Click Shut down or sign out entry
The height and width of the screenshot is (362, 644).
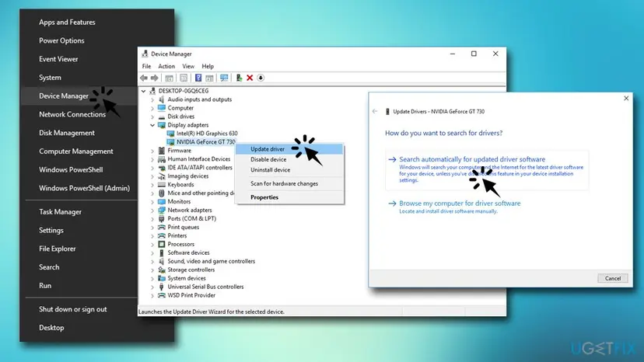point(72,309)
